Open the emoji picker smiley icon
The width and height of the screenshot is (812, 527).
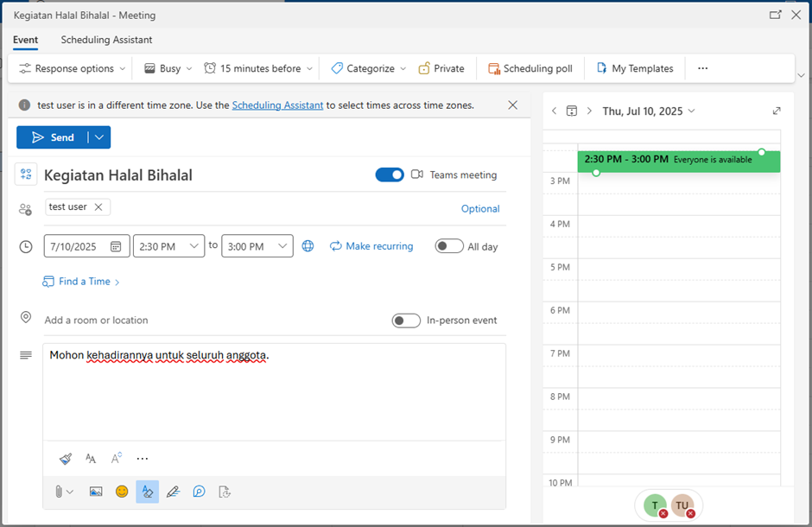click(x=122, y=492)
